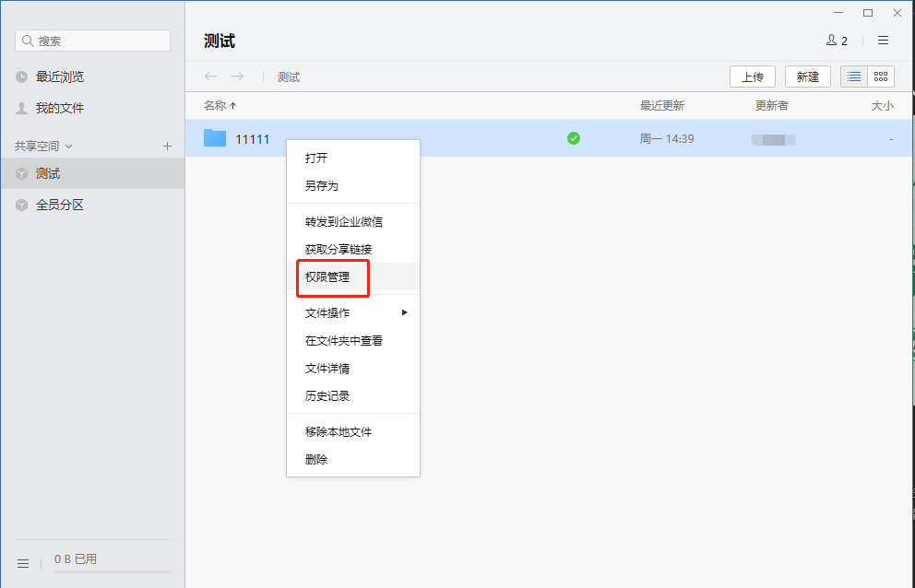Choose 打开 from context menu

353,159
